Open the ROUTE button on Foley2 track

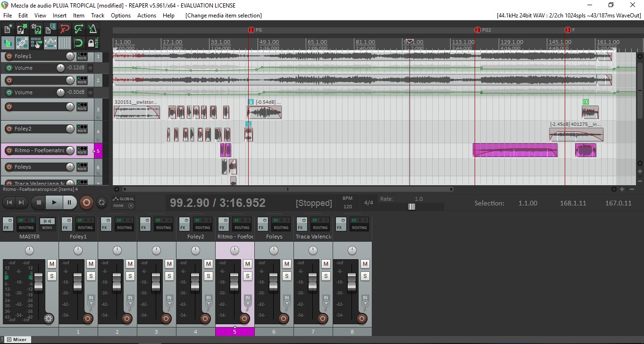82,129
